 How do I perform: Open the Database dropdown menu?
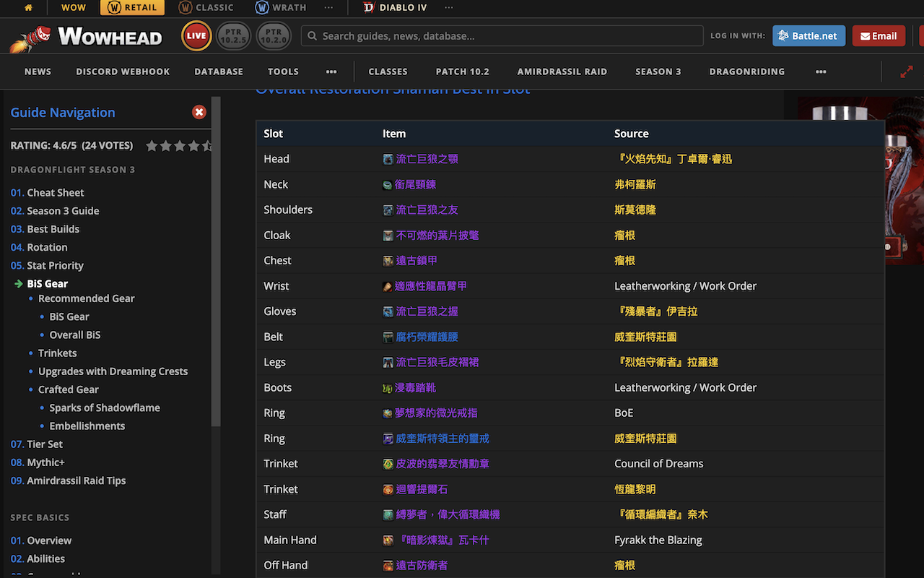(x=218, y=72)
